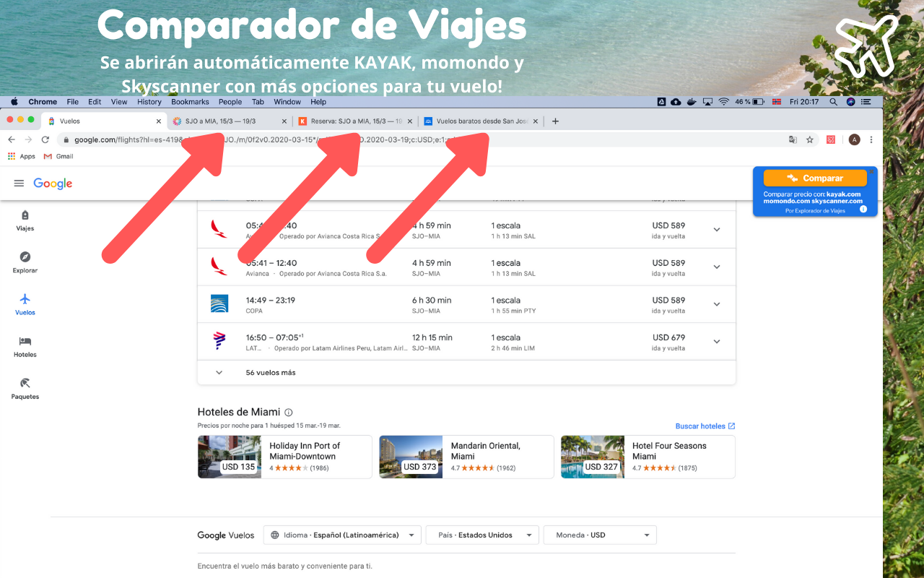Click the Latam airline logo
This screenshot has width=924, height=578.
pos(219,341)
